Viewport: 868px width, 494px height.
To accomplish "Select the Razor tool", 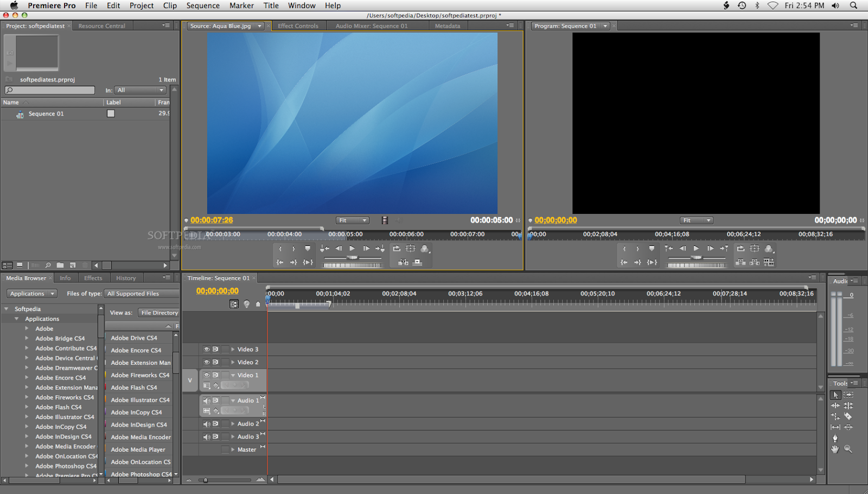I will coord(848,416).
